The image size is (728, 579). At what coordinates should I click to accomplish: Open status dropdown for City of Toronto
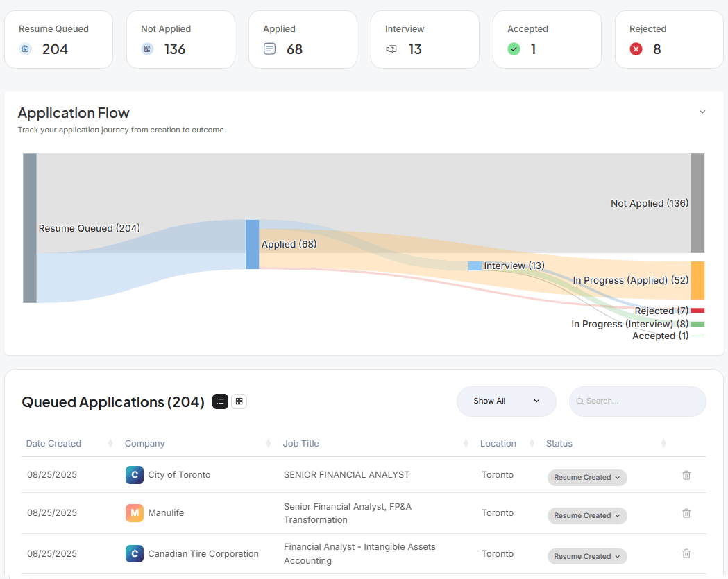point(587,477)
